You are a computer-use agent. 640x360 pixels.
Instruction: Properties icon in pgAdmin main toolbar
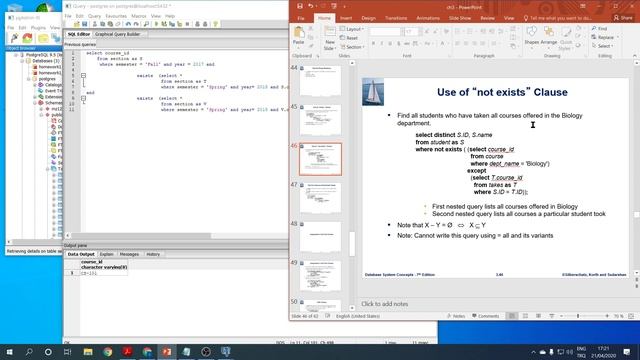(x=42, y=38)
